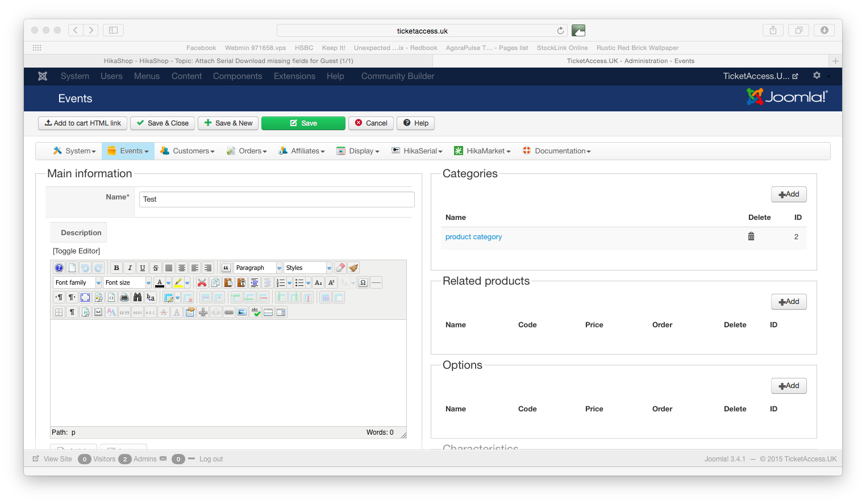
Task: Open the Users menu in Joomla bar
Action: [111, 76]
